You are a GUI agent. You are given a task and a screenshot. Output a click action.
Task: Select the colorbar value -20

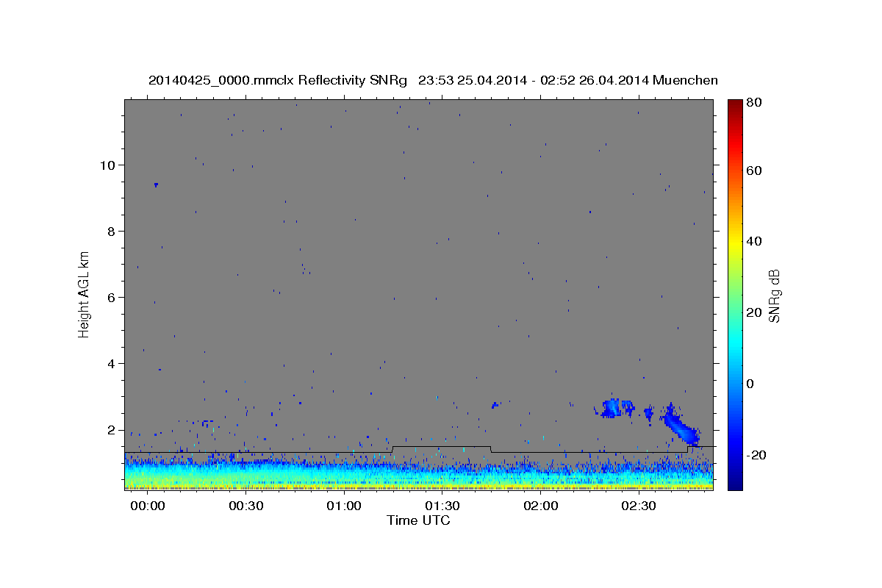click(x=756, y=455)
